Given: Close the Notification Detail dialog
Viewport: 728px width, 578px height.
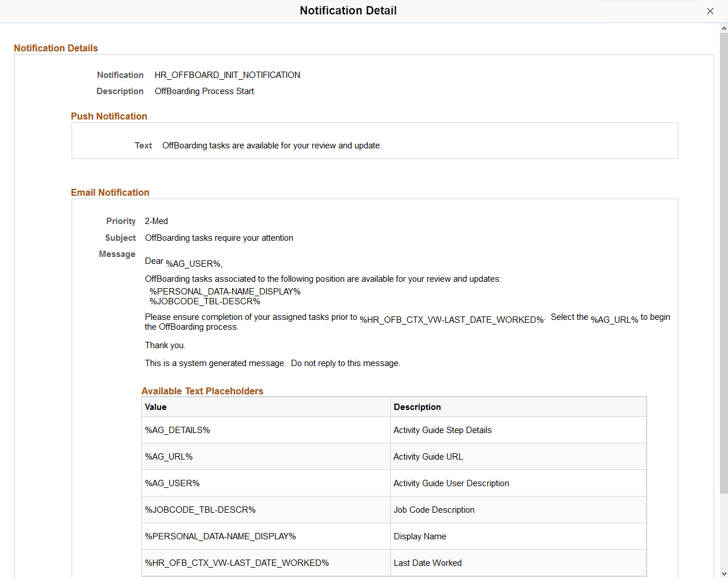Looking at the screenshot, I should click(710, 11).
